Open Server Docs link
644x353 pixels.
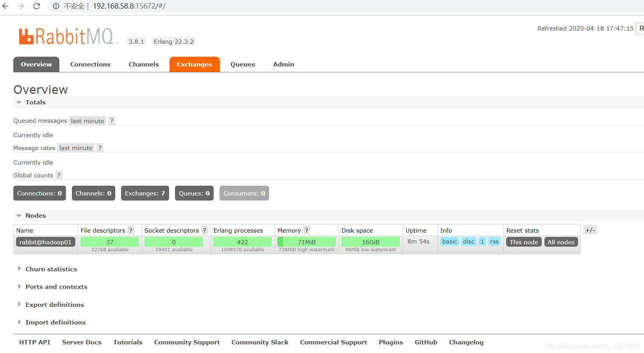pyautogui.click(x=82, y=342)
